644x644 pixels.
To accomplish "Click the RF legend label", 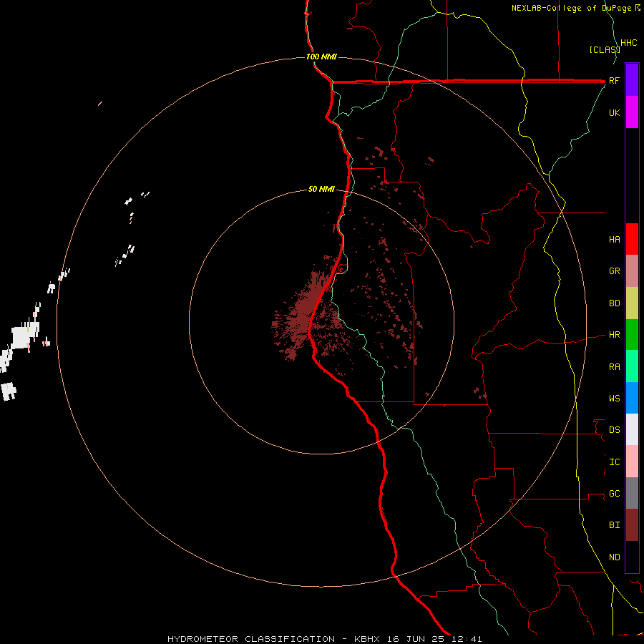I will (614, 80).
